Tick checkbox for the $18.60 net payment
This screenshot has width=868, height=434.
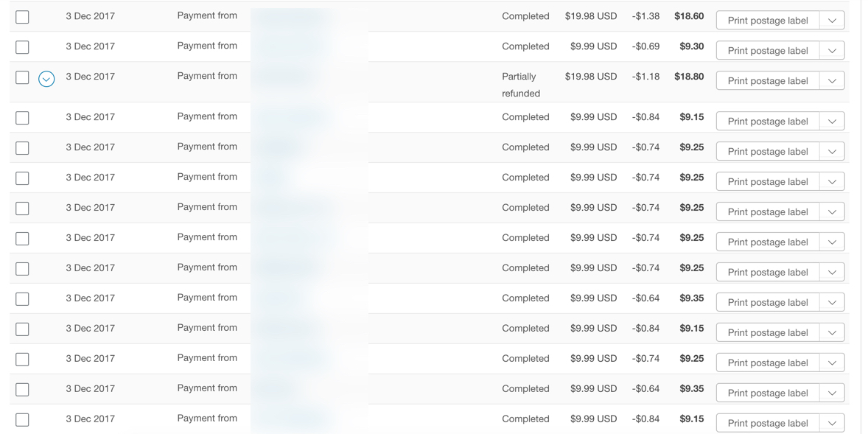tap(22, 17)
